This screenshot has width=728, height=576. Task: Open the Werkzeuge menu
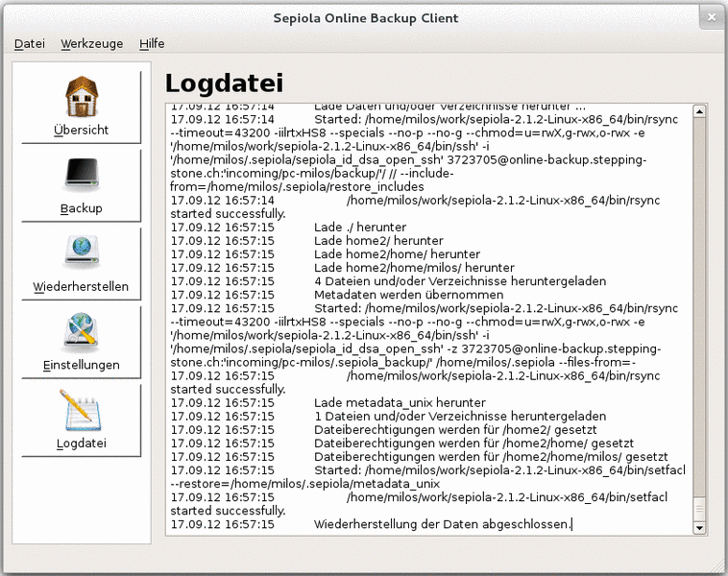[x=92, y=43]
